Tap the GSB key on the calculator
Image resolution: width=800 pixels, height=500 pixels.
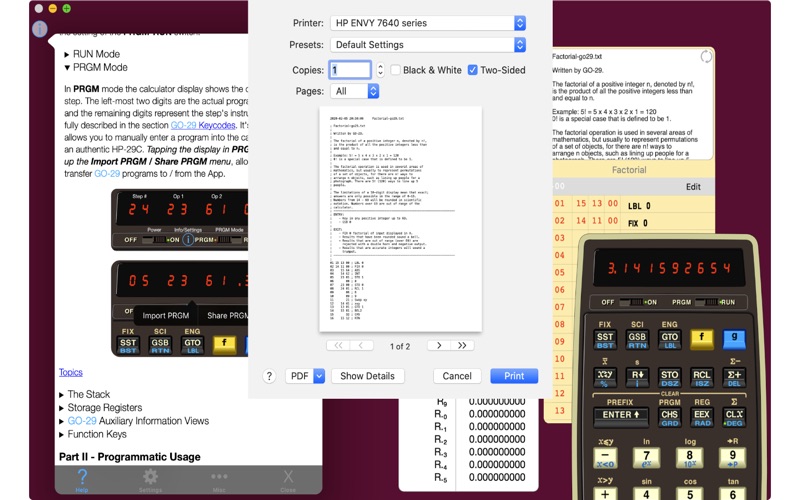coord(637,339)
